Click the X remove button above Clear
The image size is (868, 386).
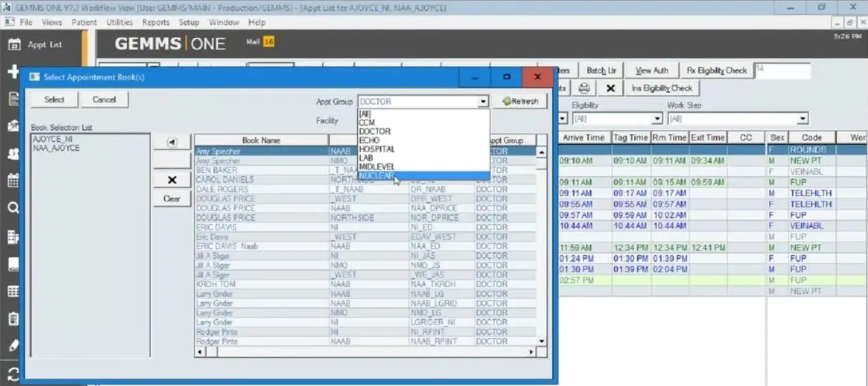172,180
